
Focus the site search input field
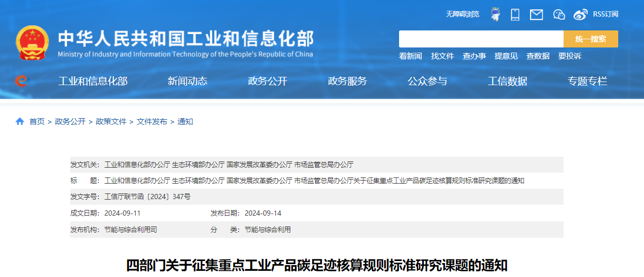click(481, 39)
